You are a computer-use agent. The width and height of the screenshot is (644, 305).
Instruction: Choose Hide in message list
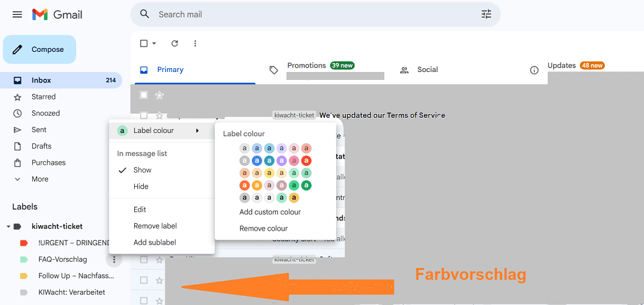141,187
